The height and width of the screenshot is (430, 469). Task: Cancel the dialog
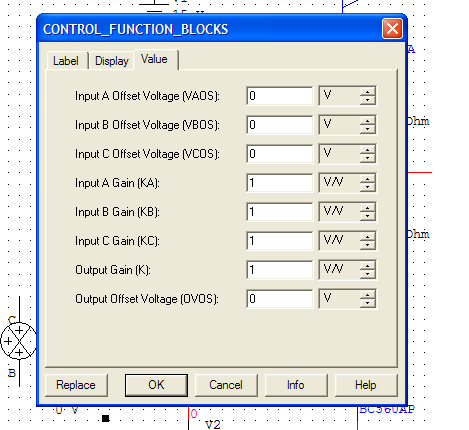226,385
